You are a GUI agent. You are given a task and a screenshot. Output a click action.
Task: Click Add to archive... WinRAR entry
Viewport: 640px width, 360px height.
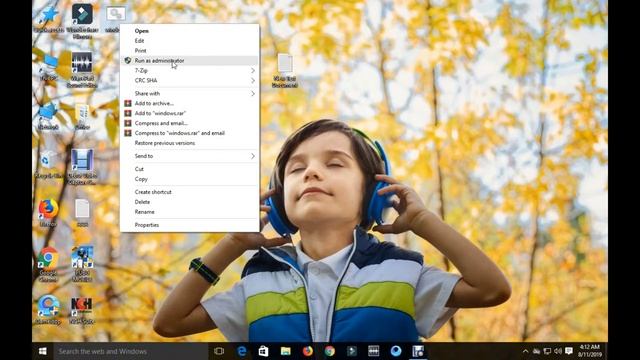pyautogui.click(x=189, y=103)
